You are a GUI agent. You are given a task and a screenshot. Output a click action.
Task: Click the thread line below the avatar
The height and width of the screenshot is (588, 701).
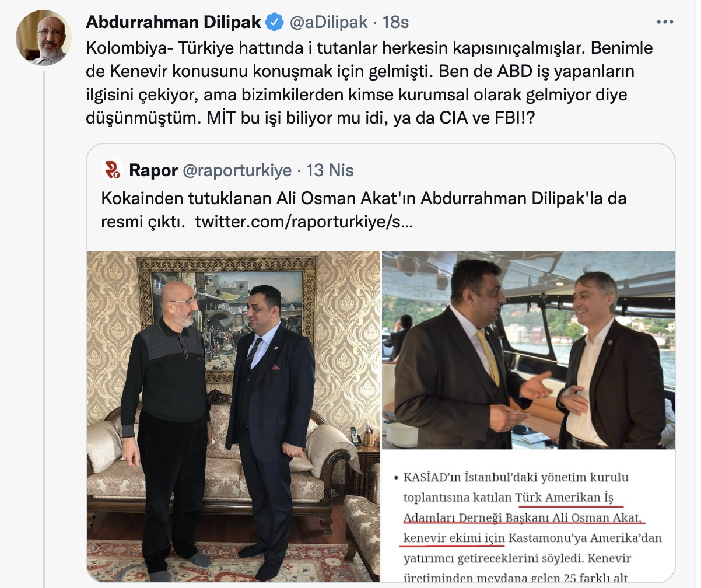click(x=44, y=328)
